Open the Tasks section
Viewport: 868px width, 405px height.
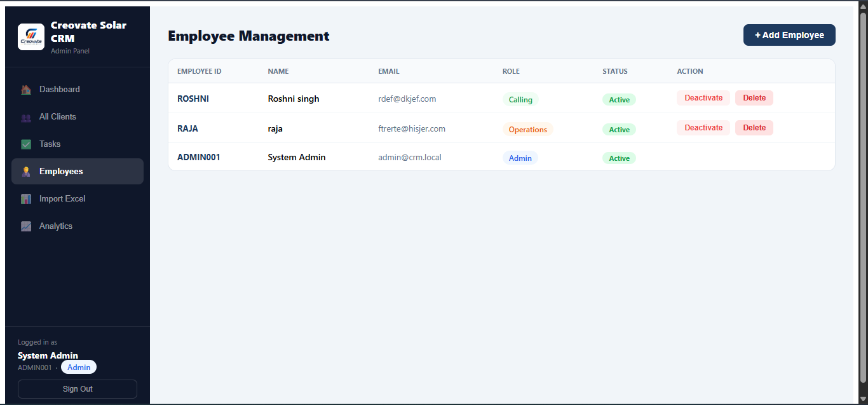point(78,144)
